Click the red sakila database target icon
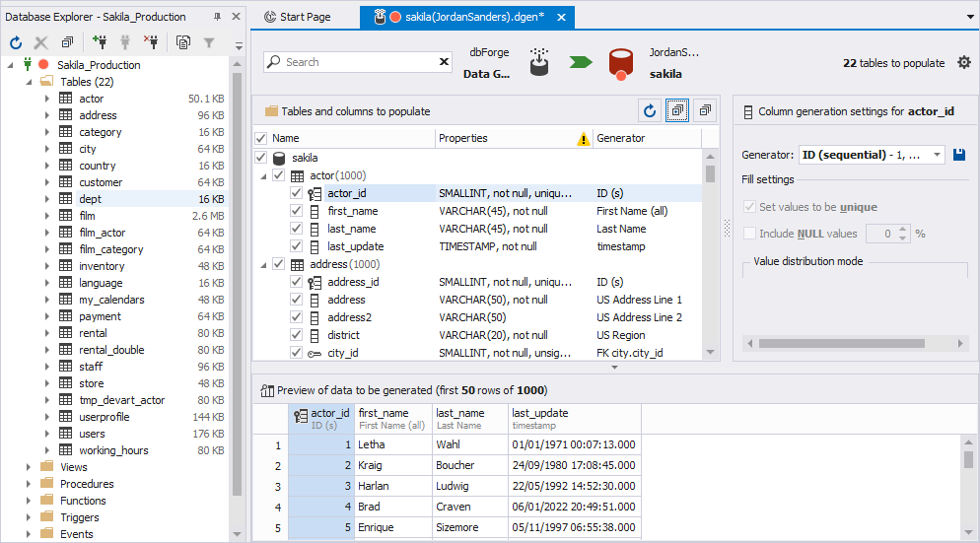The width and height of the screenshot is (980, 543). [x=620, y=64]
